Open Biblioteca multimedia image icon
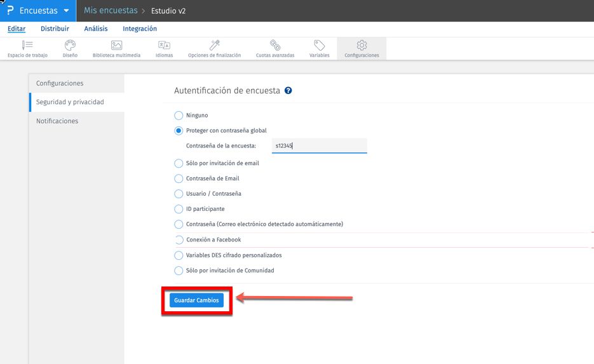This screenshot has width=594, height=364. pos(116,46)
